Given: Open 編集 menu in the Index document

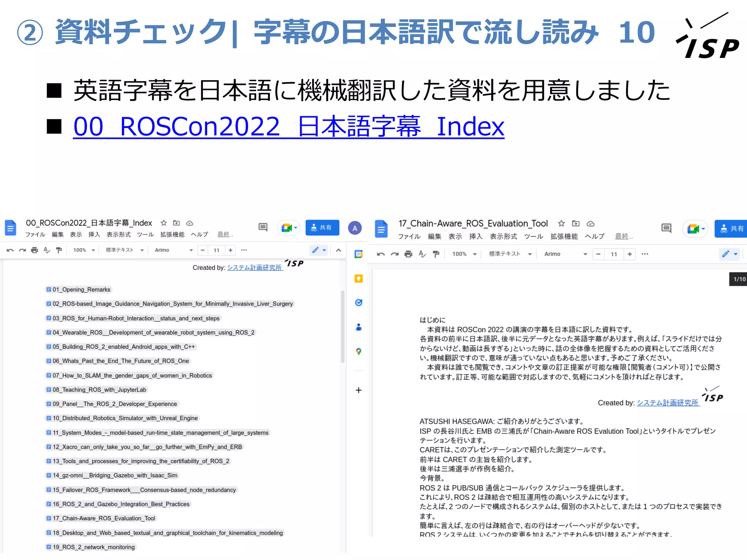Looking at the screenshot, I should (x=58, y=235).
